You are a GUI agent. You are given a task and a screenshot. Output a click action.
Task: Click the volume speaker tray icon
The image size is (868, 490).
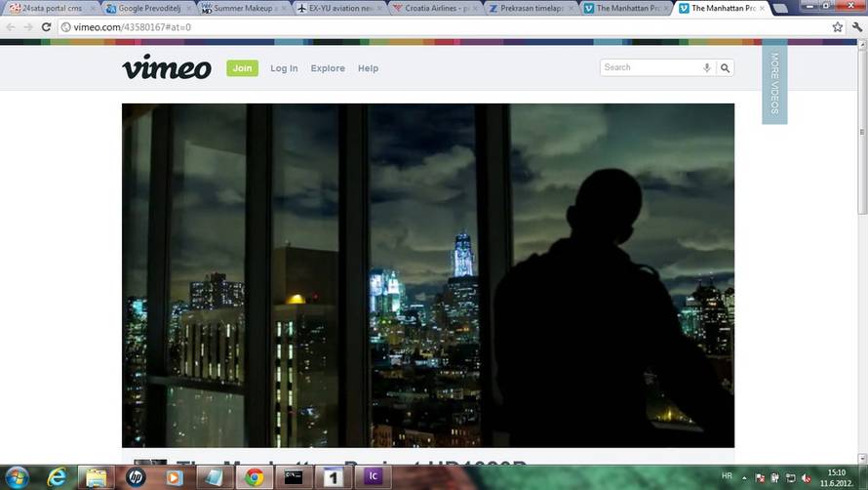coord(807,478)
